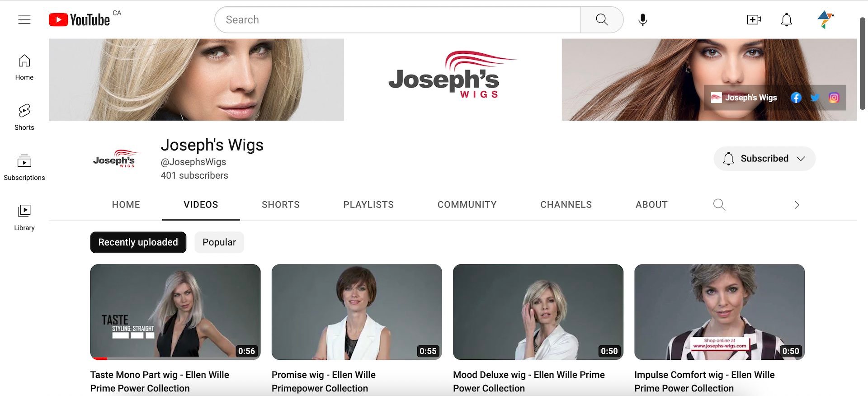Open Mood Deluxe wig video thumbnail

(x=538, y=312)
